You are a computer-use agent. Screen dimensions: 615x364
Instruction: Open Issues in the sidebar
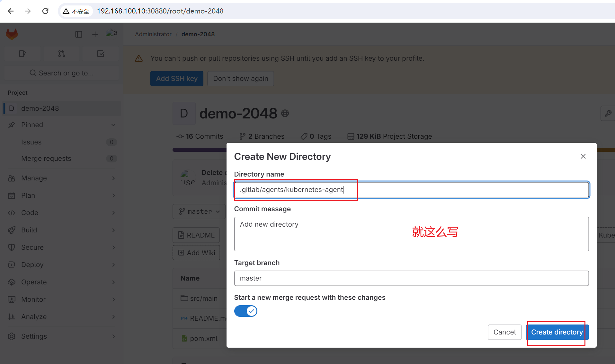point(62,142)
